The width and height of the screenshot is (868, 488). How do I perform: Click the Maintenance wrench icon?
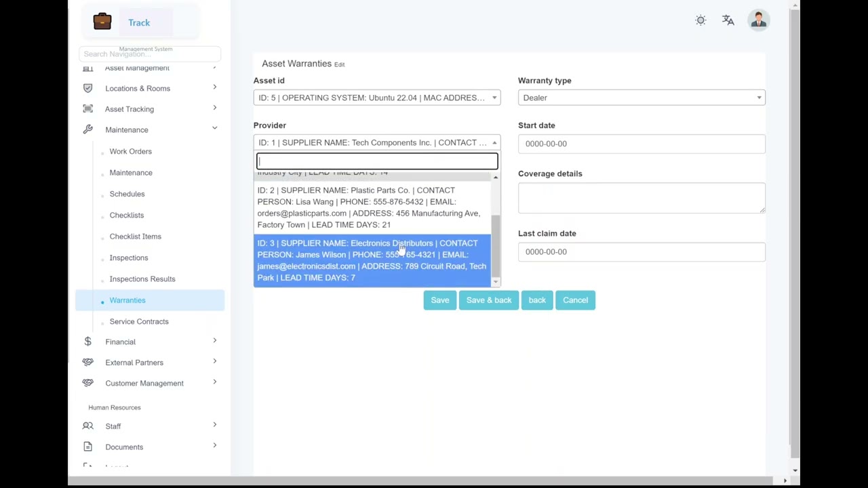87,129
